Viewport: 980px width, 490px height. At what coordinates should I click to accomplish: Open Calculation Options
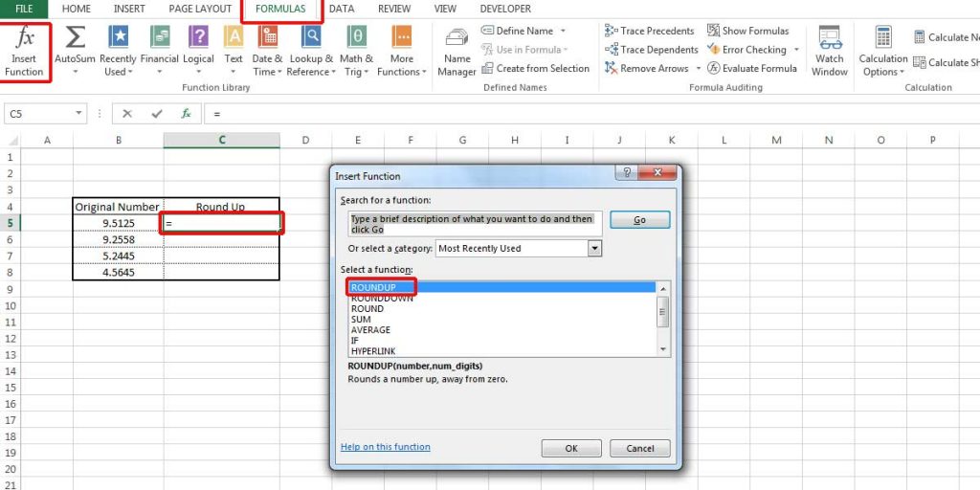click(882, 52)
